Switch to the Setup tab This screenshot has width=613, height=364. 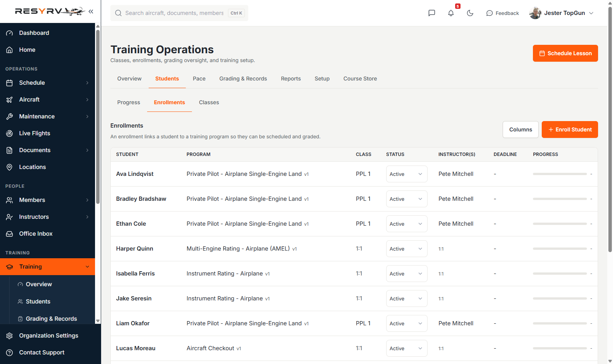click(322, 79)
